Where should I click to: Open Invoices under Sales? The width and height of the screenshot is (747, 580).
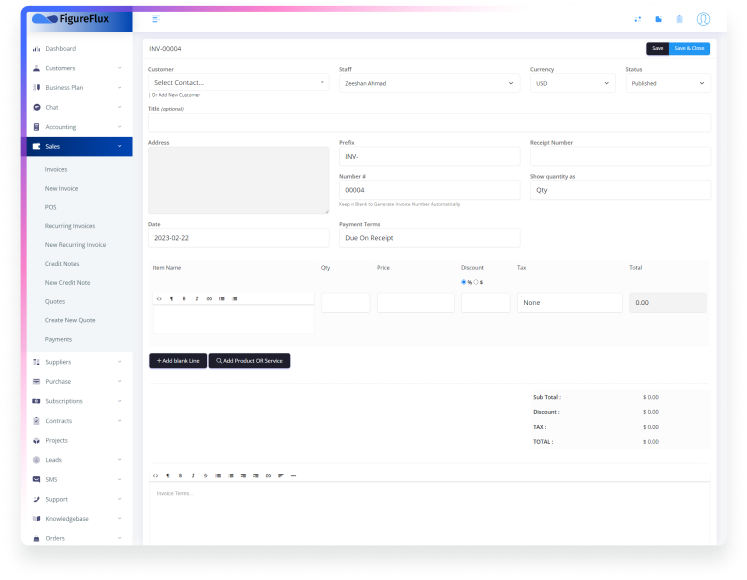56,169
